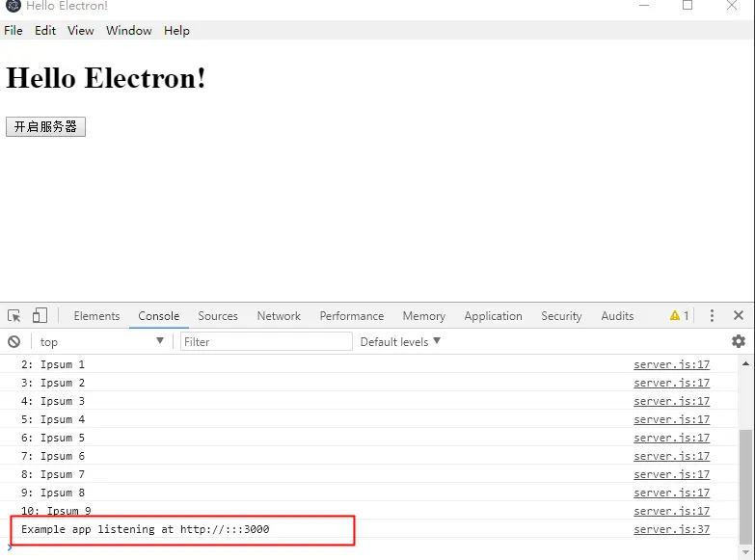755x560 pixels.
Task: Open the server.js:37 source link
Action: 672,529
